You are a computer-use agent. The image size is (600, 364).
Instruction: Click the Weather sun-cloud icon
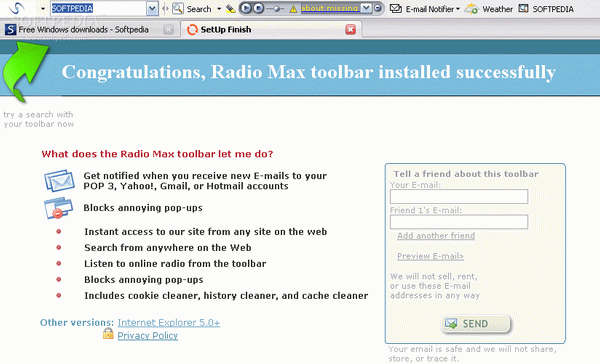coord(471,8)
